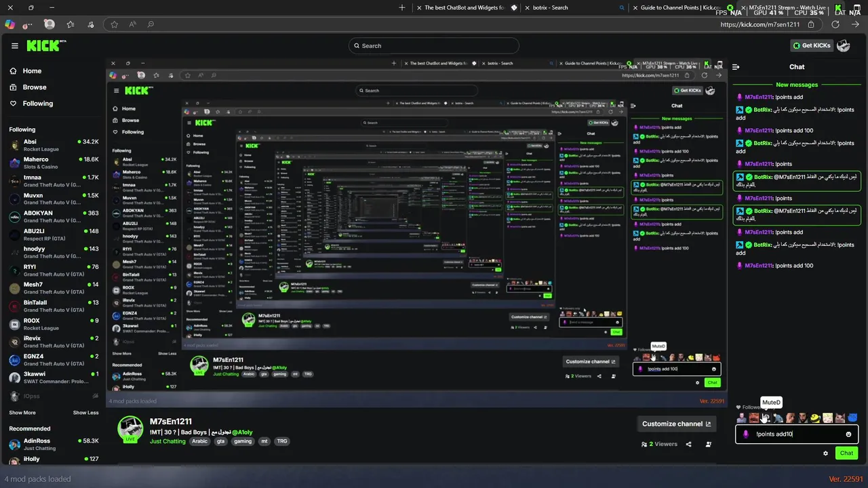The height and width of the screenshot is (488, 868).
Task: Open BinTalall channel in Following list
Action: 53,306
